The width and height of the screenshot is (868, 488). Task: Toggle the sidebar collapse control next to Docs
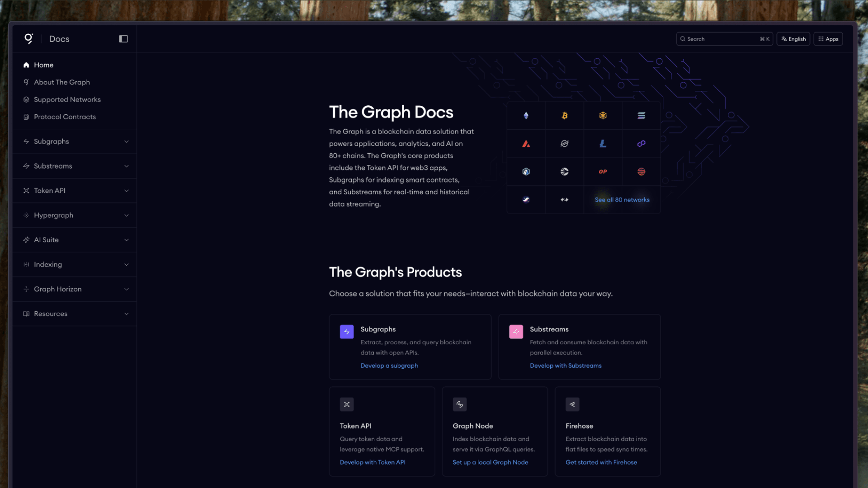[123, 39]
